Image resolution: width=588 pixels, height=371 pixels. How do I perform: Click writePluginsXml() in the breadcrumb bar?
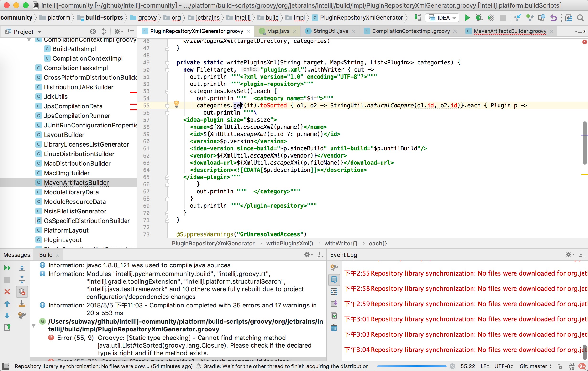tap(289, 243)
